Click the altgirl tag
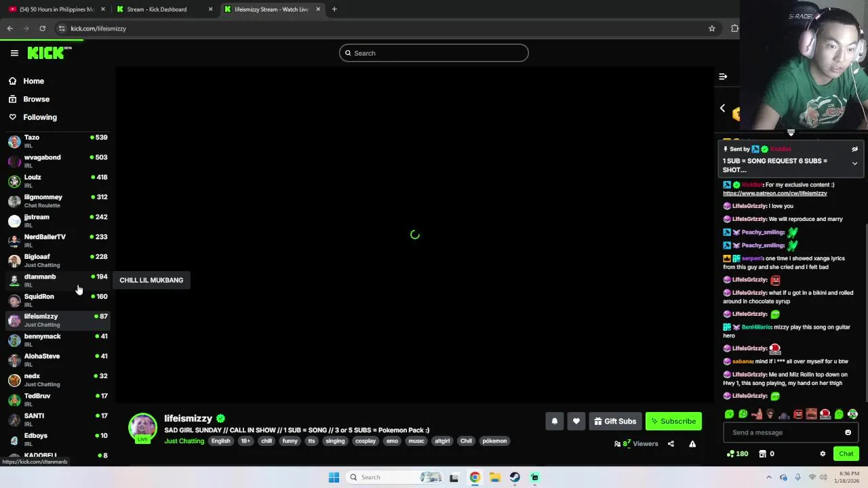868x488 pixels. pyautogui.click(x=442, y=441)
